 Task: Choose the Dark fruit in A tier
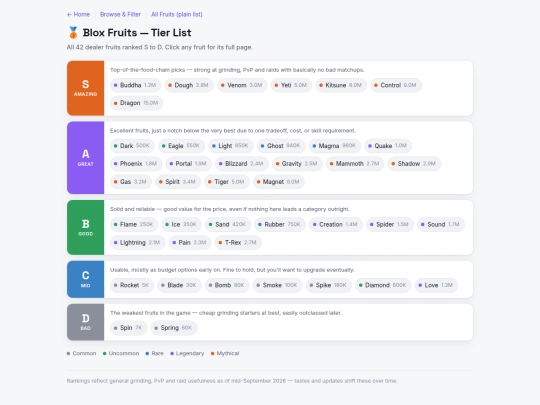[132, 146]
